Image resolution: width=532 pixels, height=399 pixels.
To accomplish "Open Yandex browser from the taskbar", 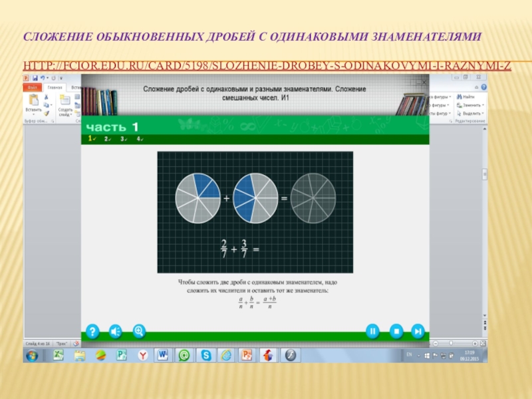I will (x=142, y=355).
